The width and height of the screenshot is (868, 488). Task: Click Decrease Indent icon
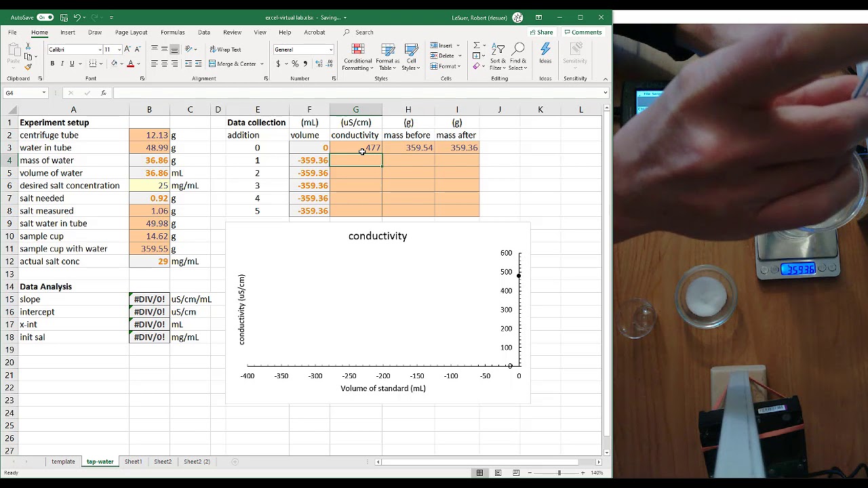coord(188,64)
